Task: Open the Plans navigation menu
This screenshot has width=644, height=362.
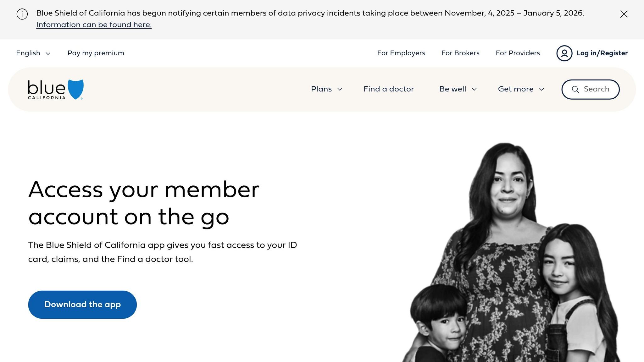Action: click(321, 89)
